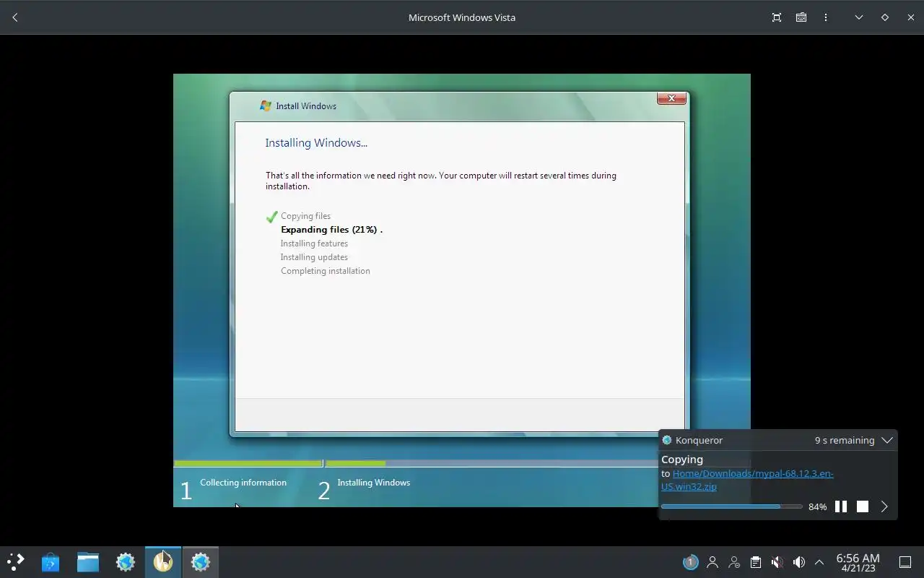Switch to the running Konqueror task at the taskbar end
The image size is (924, 578).
point(201,562)
